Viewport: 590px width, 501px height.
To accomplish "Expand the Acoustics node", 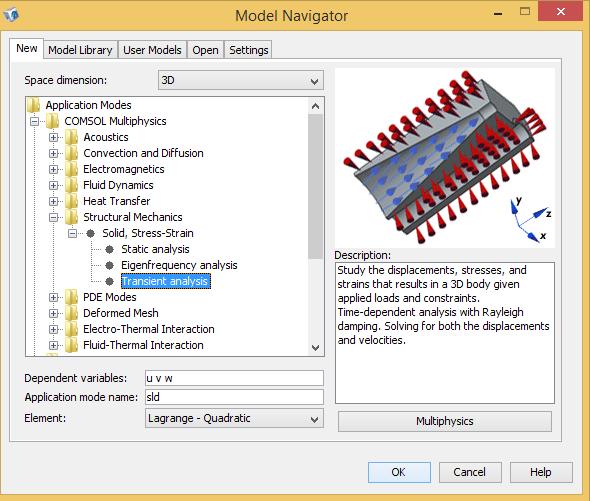I will point(53,137).
